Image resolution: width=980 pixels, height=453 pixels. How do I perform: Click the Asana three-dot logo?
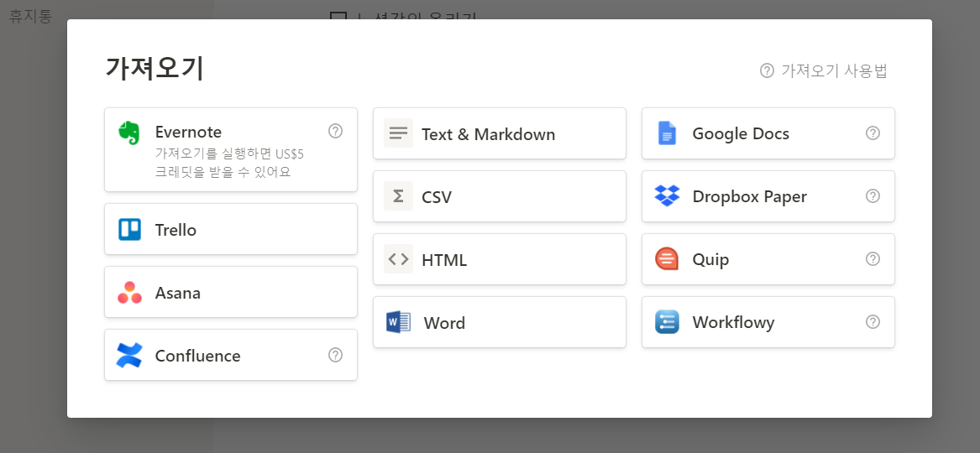[129, 293]
